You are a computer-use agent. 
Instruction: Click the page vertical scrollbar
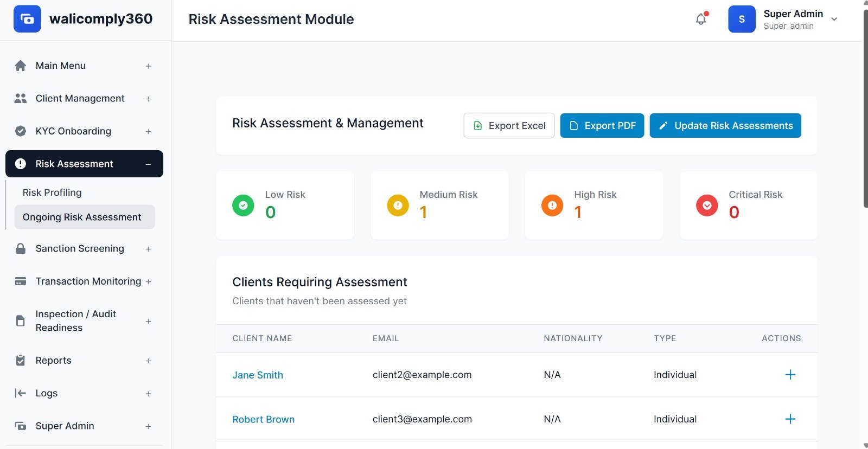[x=865, y=108]
